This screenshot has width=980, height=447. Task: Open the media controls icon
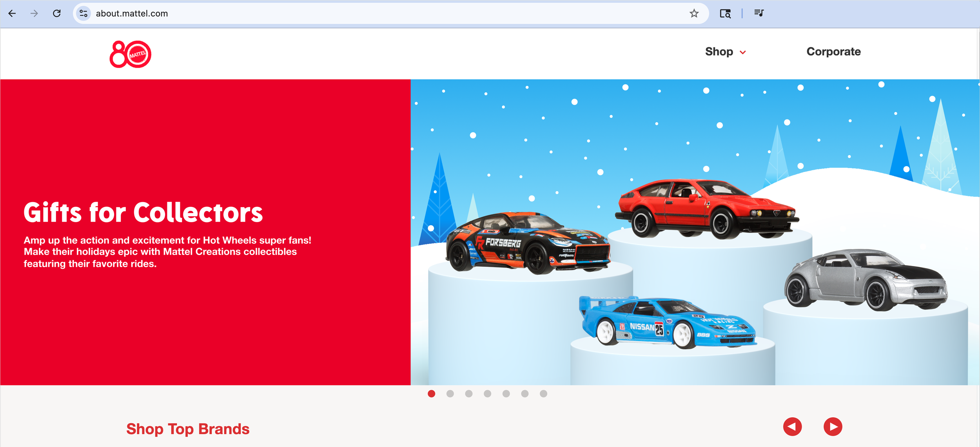coord(759,13)
